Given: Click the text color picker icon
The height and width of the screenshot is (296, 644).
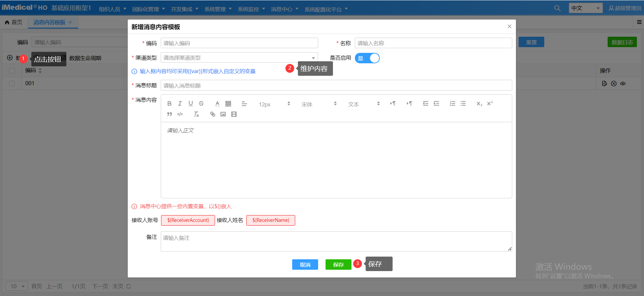Looking at the screenshot, I should (x=217, y=104).
